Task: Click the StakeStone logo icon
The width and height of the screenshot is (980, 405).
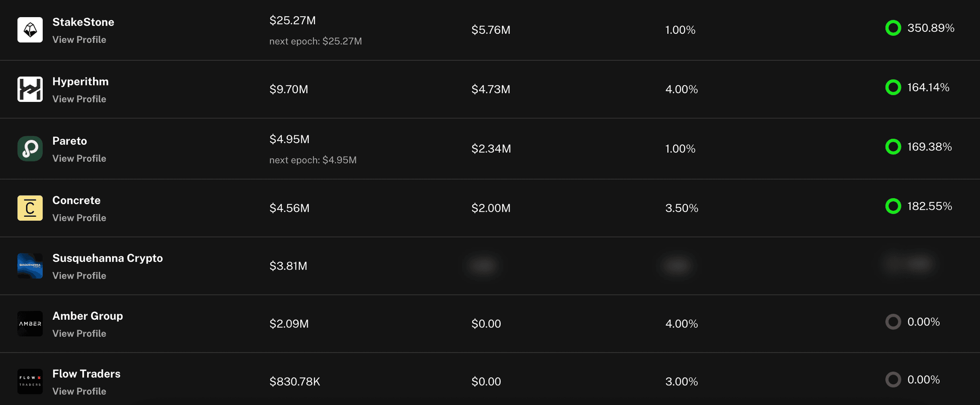Action: coord(30,30)
